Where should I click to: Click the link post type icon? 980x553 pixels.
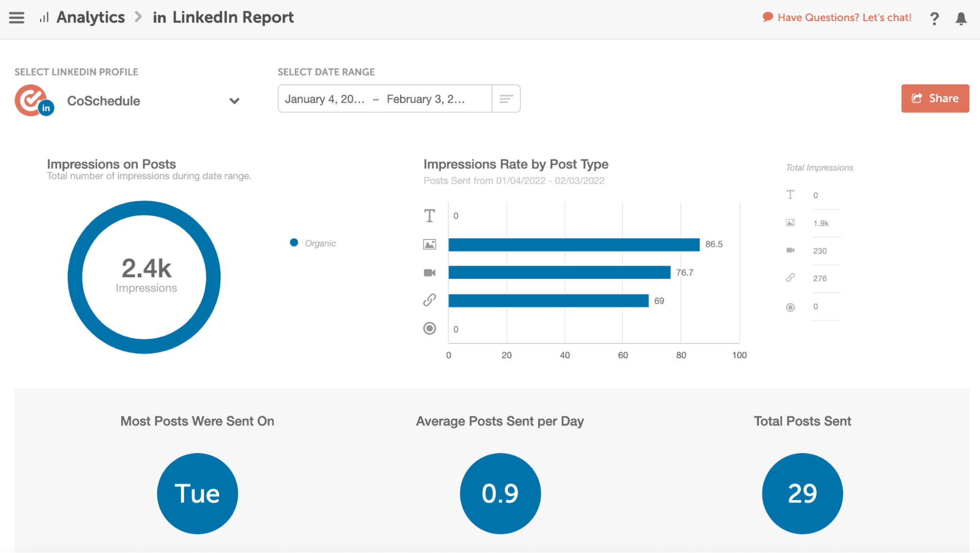click(x=429, y=300)
